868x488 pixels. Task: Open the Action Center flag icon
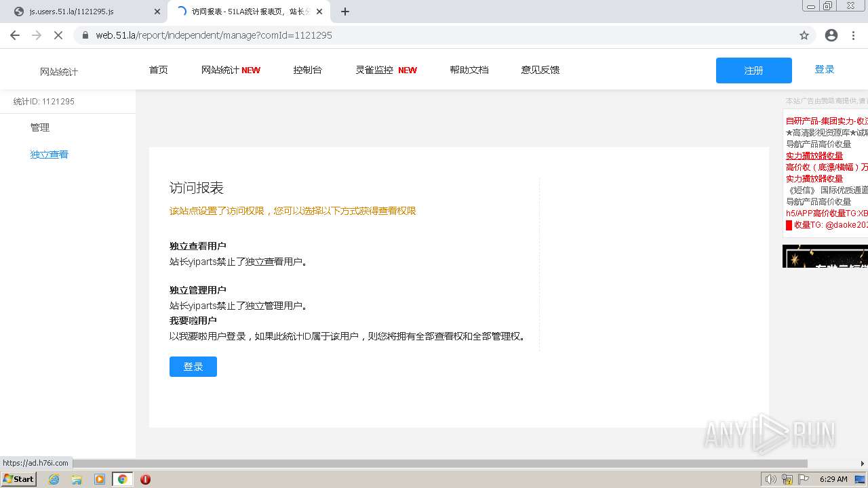click(804, 479)
